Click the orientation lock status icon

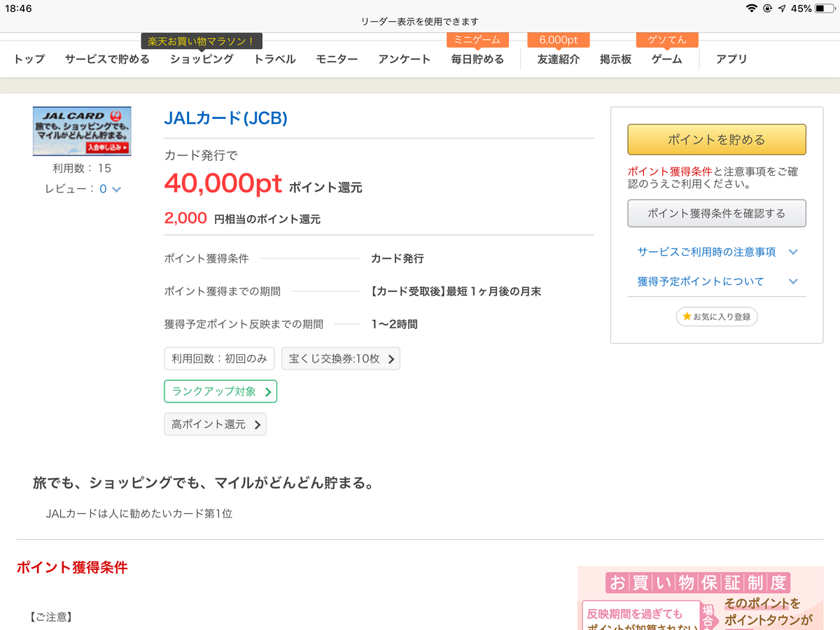point(768,8)
